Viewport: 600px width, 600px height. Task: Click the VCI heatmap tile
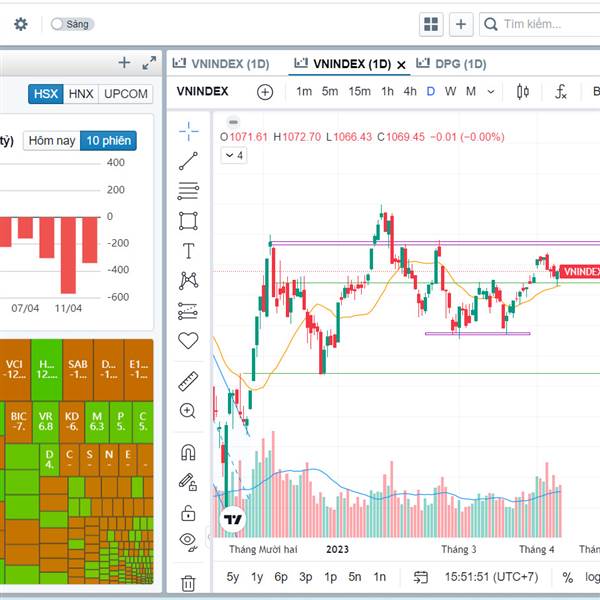pyautogui.click(x=15, y=370)
